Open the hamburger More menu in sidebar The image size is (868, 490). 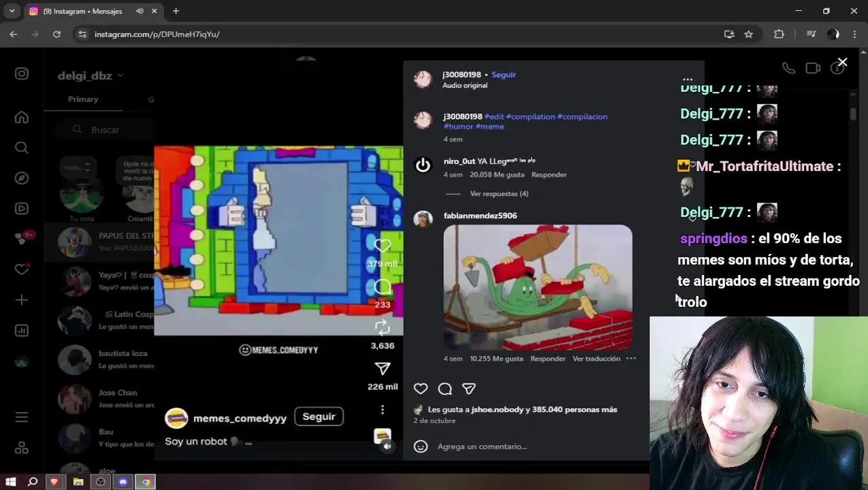pyautogui.click(x=22, y=417)
